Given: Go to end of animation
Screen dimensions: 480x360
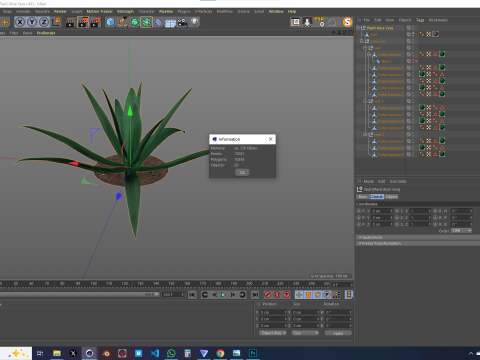Looking at the screenshot, I should pos(255,295).
